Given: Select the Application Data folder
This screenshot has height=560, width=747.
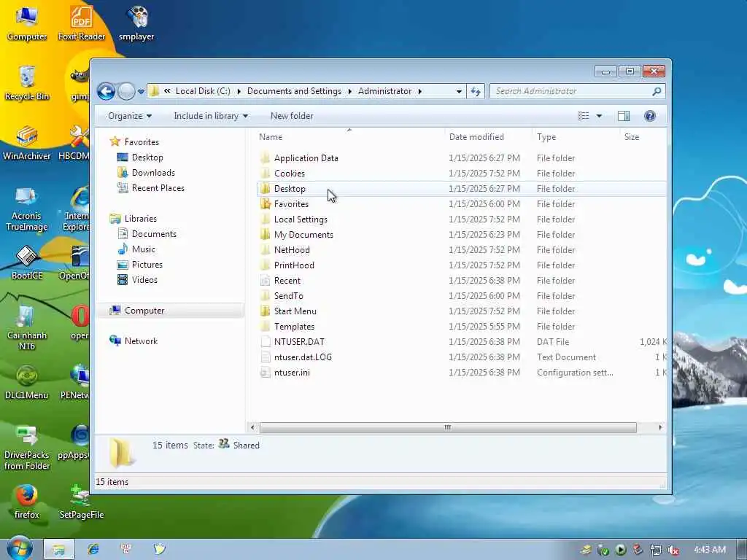Looking at the screenshot, I should tap(306, 158).
